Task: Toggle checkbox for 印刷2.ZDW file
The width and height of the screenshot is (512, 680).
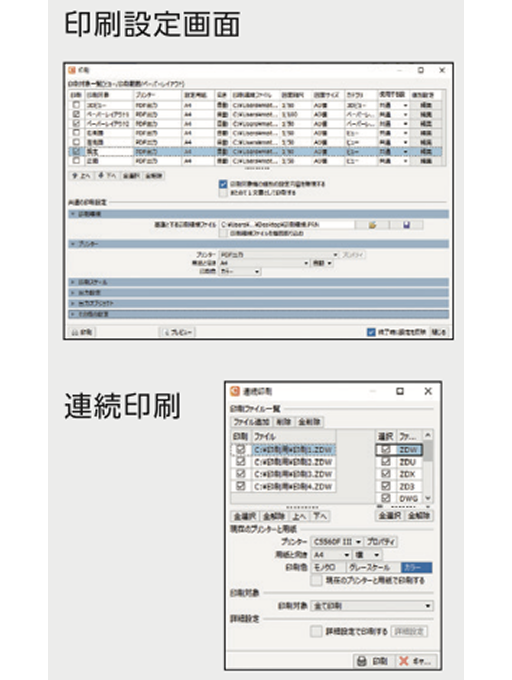Action: 241,461
